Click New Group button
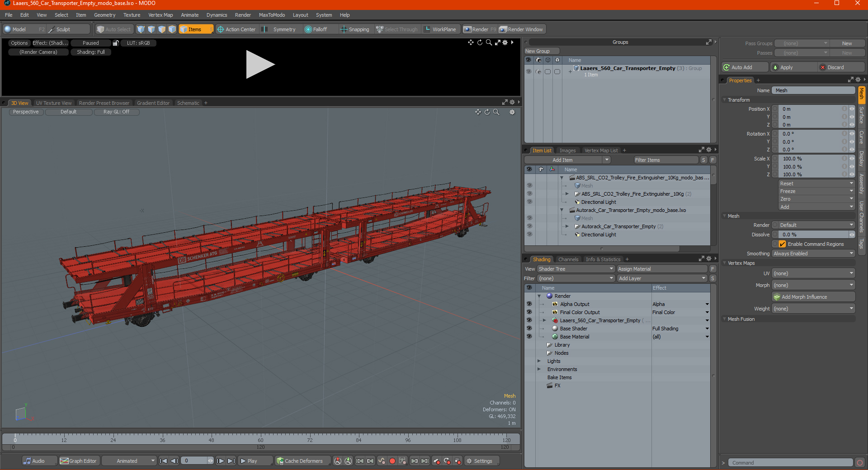This screenshot has height=470, width=868. click(x=542, y=51)
